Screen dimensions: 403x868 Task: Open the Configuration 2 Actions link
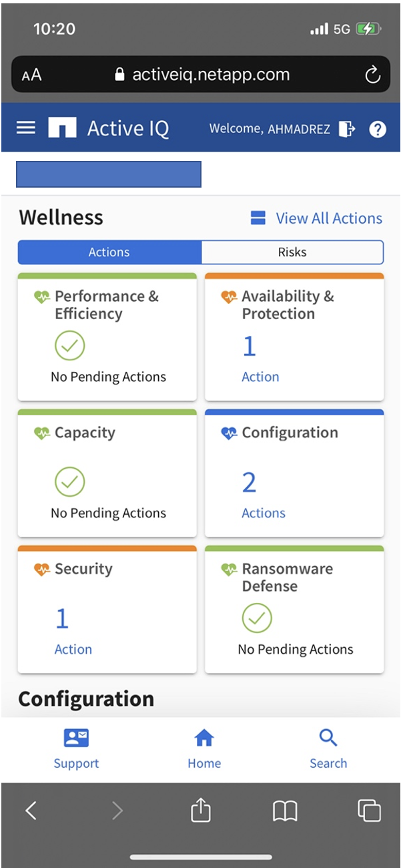pyautogui.click(x=263, y=513)
